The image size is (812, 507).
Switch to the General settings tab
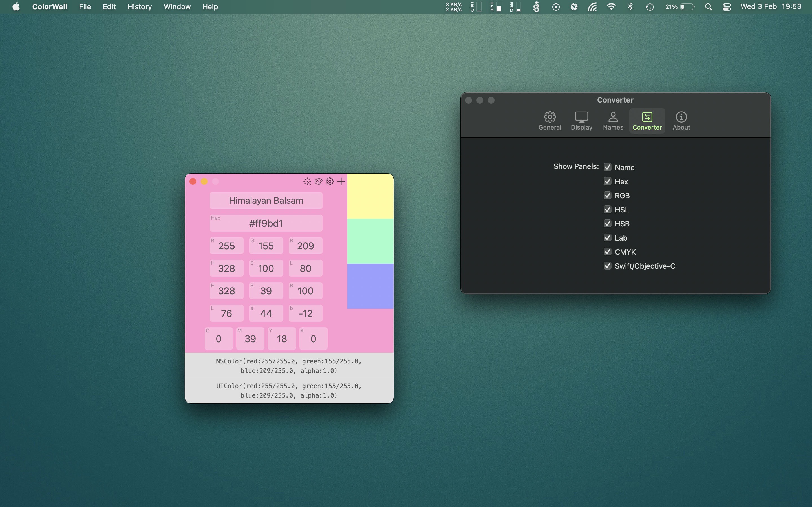pyautogui.click(x=550, y=120)
